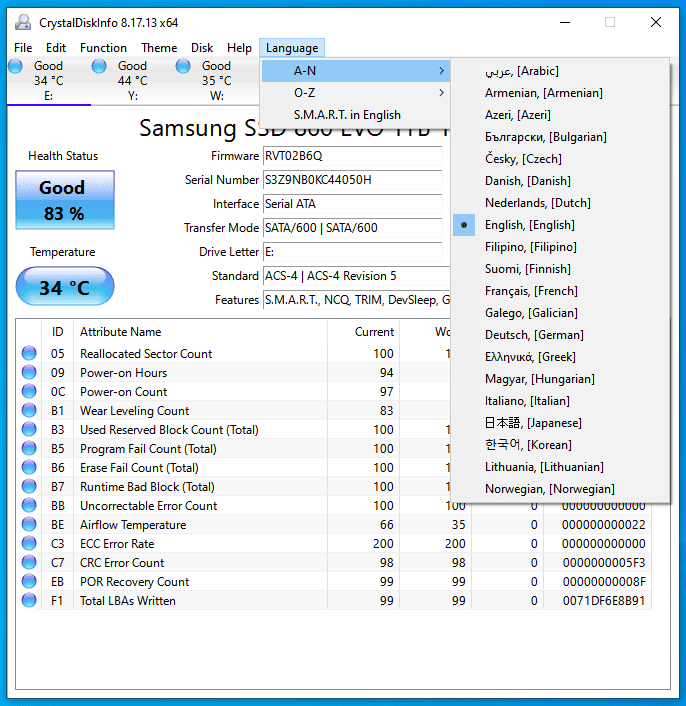The width and height of the screenshot is (686, 706).
Task: Switch language to Filipino
Action: pyautogui.click(x=560, y=247)
